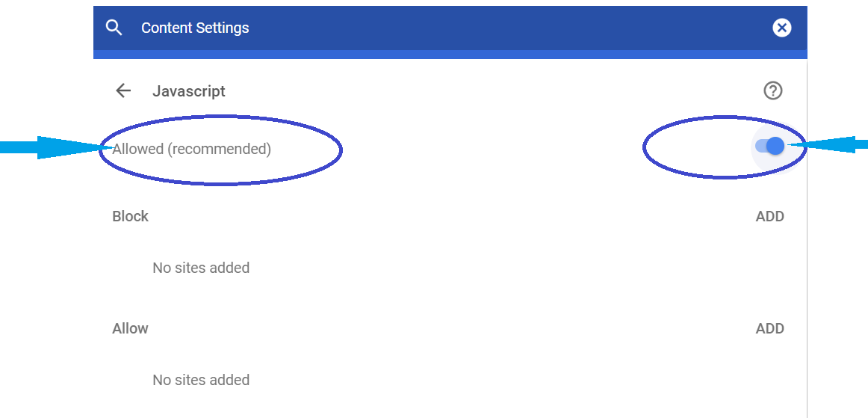Click the blue arrow pointing at the toggle
The height and width of the screenshot is (418, 868).
[828, 145]
